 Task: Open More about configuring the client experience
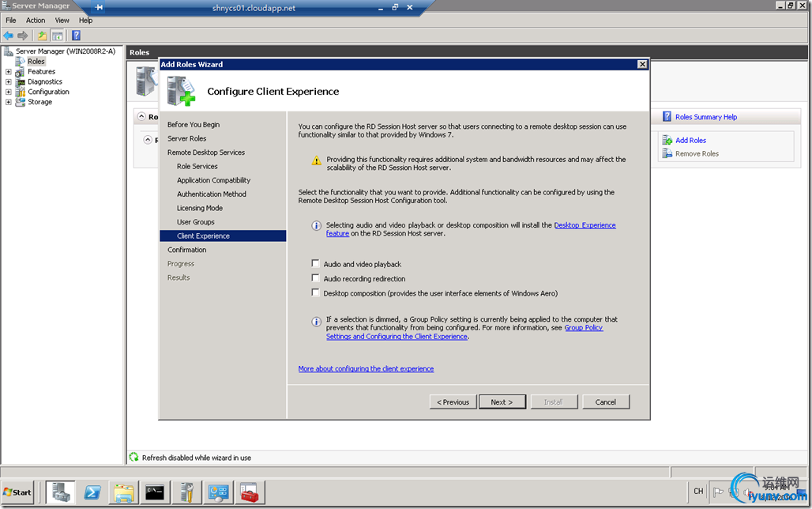(367, 368)
